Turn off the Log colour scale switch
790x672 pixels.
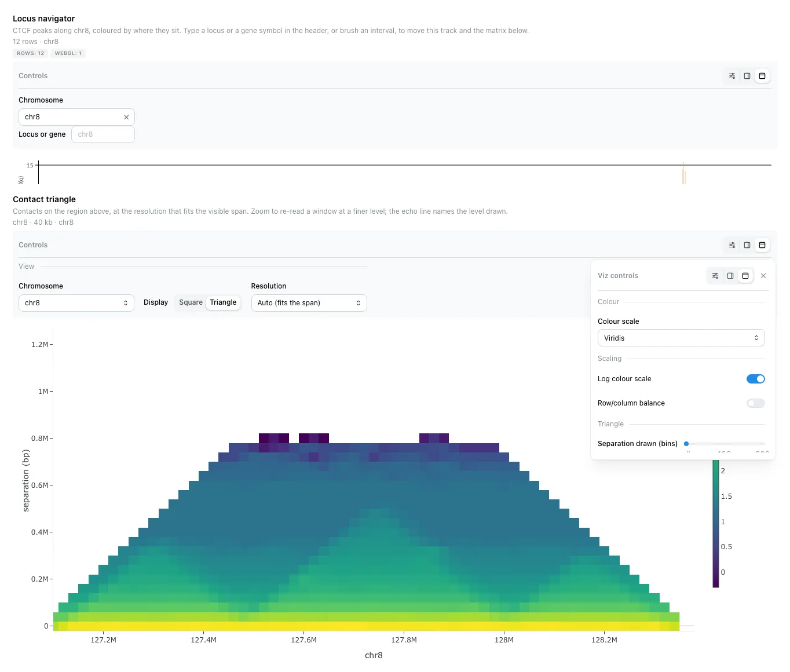(756, 379)
